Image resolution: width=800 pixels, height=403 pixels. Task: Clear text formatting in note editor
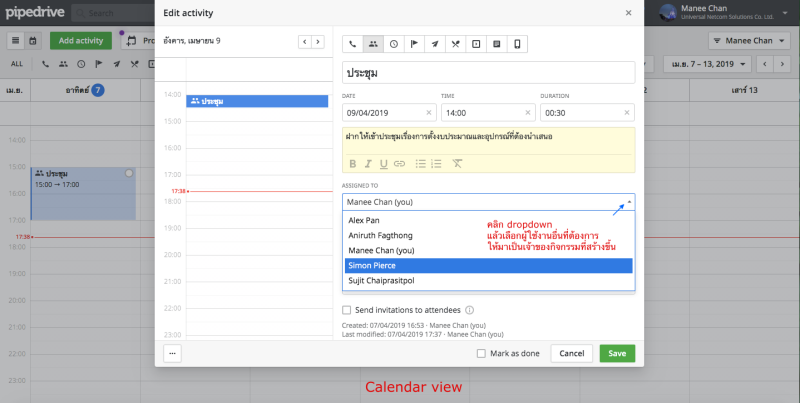click(x=457, y=164)
